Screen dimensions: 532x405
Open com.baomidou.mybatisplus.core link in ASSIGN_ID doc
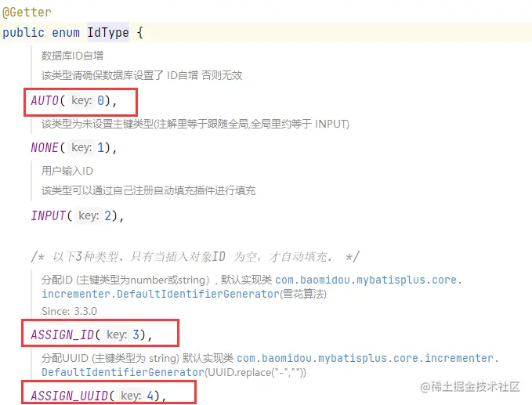368,280
